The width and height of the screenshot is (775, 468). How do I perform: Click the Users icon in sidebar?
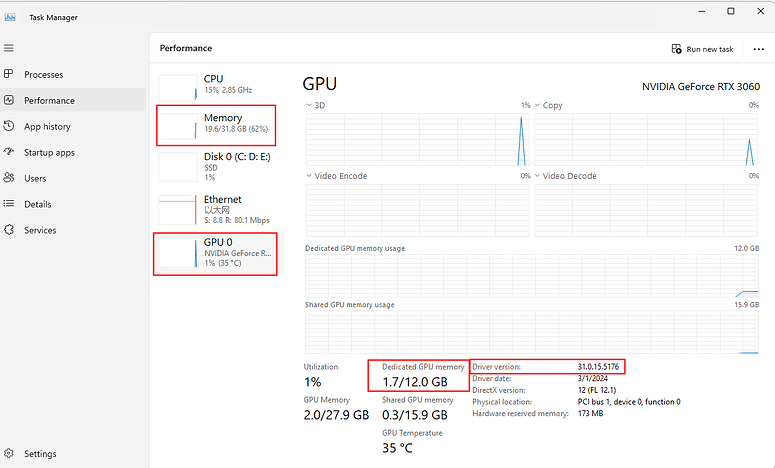[9, 179]
